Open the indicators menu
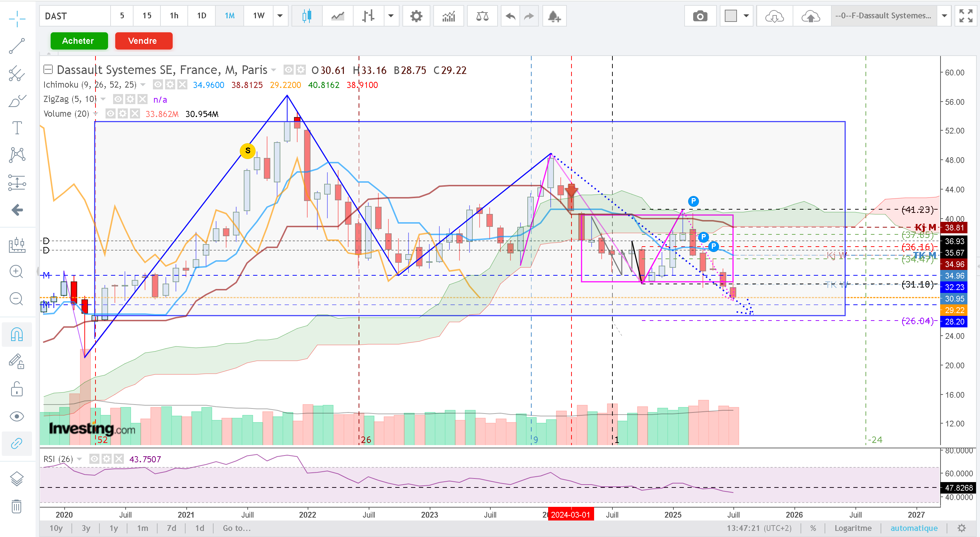This screenshot has height=537, width=980. (448, 16)
